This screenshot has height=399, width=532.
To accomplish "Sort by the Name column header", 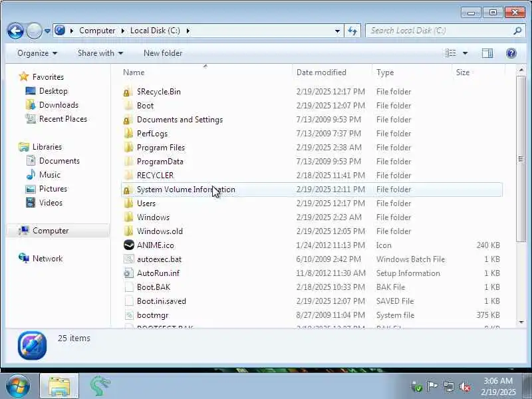I will pyautogui.click(x=134, y=72).
